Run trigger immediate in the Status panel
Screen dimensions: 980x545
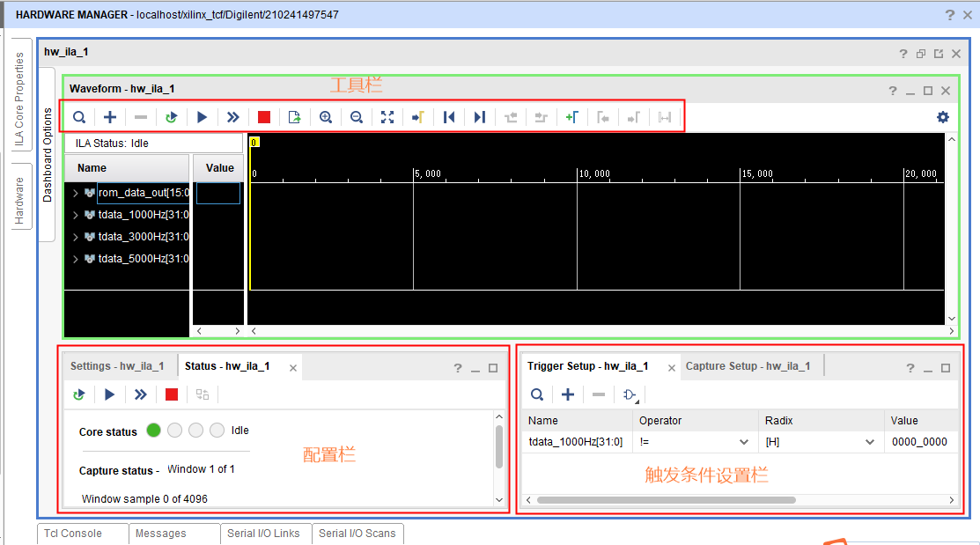tap(141, 394)
